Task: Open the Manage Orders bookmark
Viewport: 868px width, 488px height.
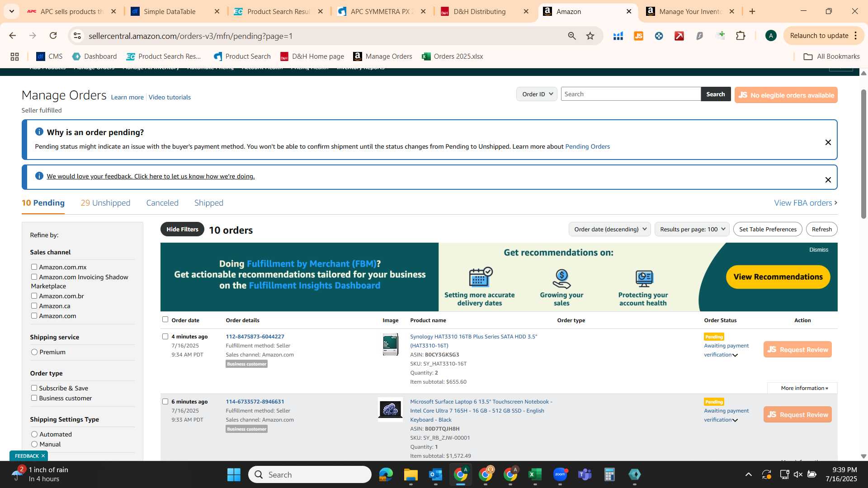Action: 382,56
